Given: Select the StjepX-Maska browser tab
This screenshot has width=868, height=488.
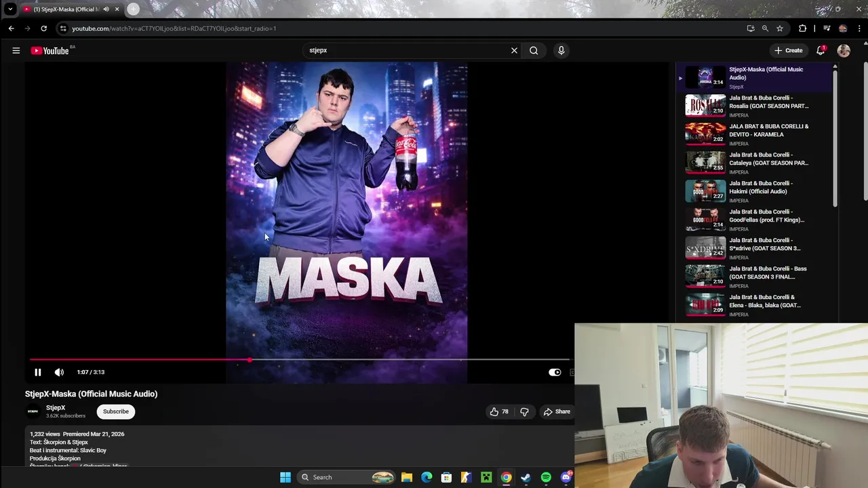Looking at the screenshot, I should point(66,9).
